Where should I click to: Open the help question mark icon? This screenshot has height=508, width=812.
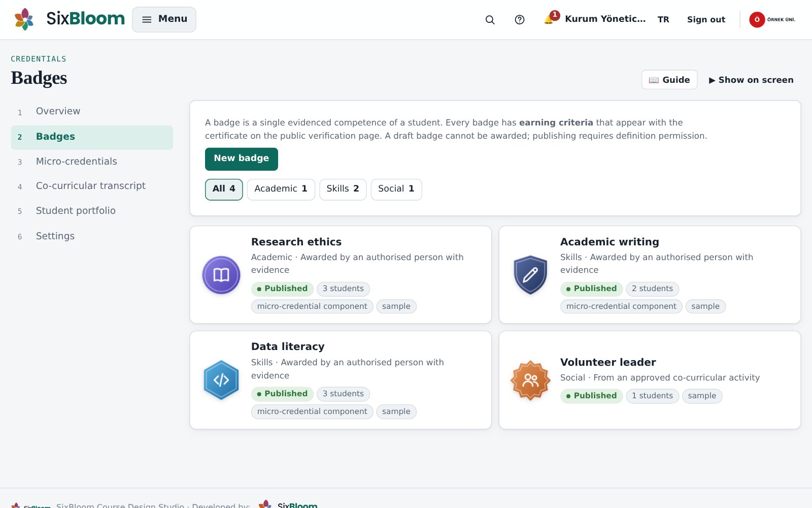point(520,20)
